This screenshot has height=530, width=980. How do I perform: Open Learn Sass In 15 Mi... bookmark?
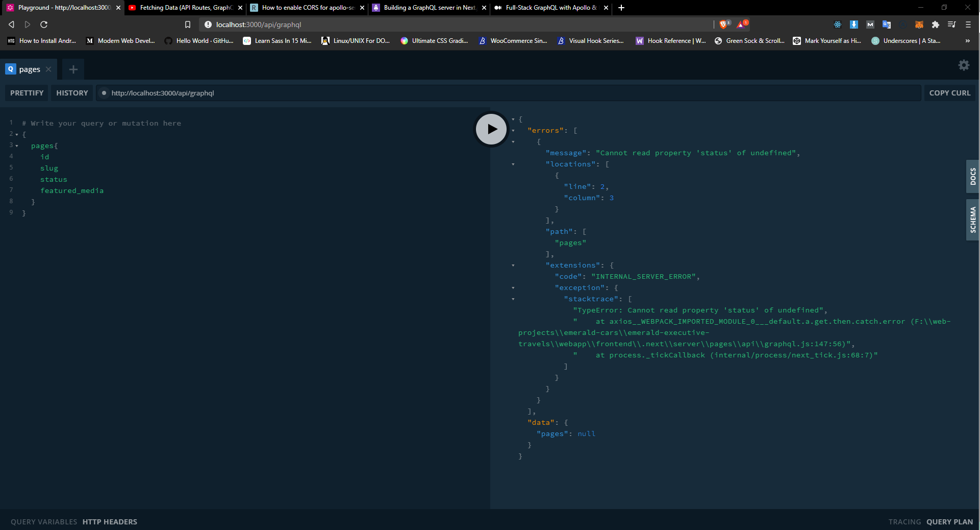tap(278, 41)
